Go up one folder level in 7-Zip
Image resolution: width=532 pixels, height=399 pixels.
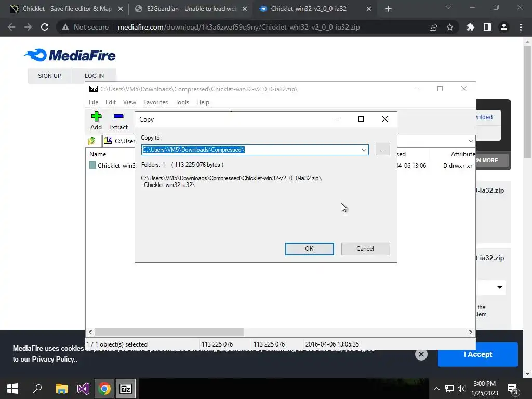[x=92, y=141]
